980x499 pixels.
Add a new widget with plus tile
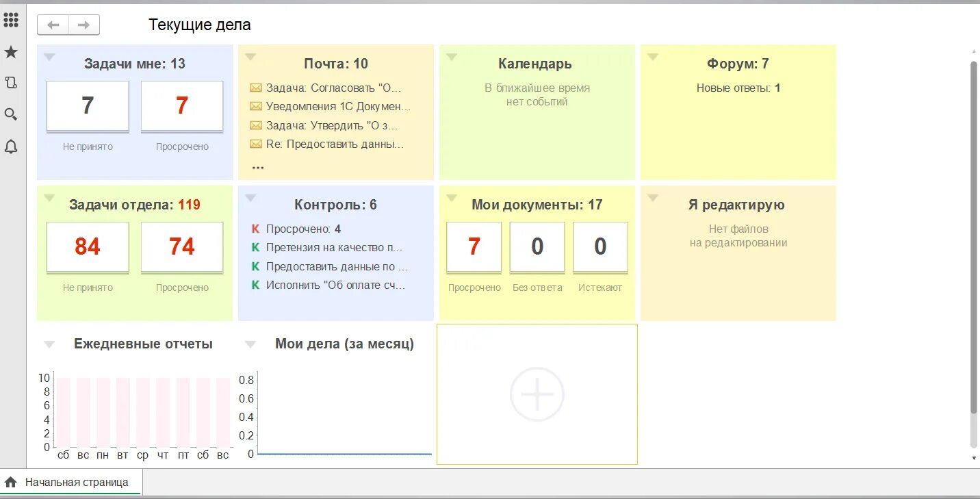pos(537,394)
